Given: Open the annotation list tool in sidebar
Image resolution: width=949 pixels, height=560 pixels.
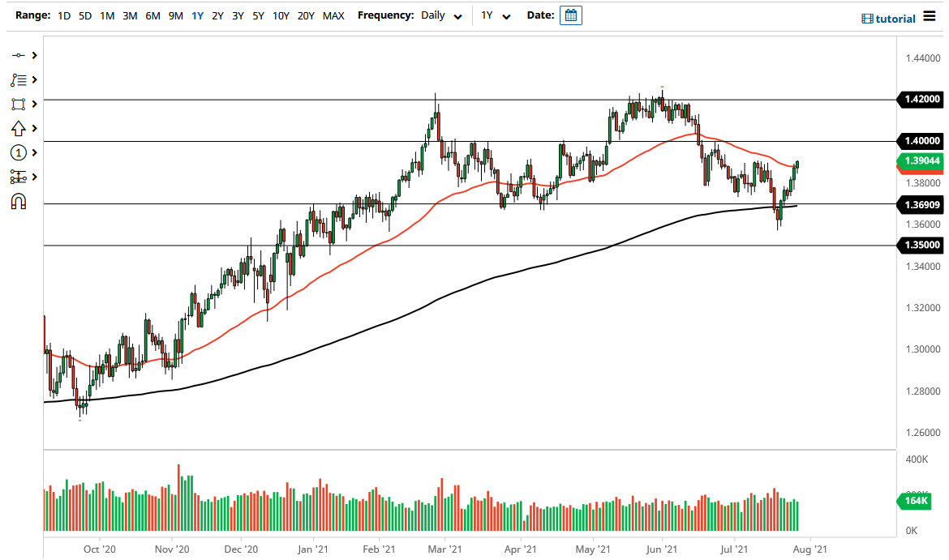Looking at the screenshot, I should pos(20,79).
